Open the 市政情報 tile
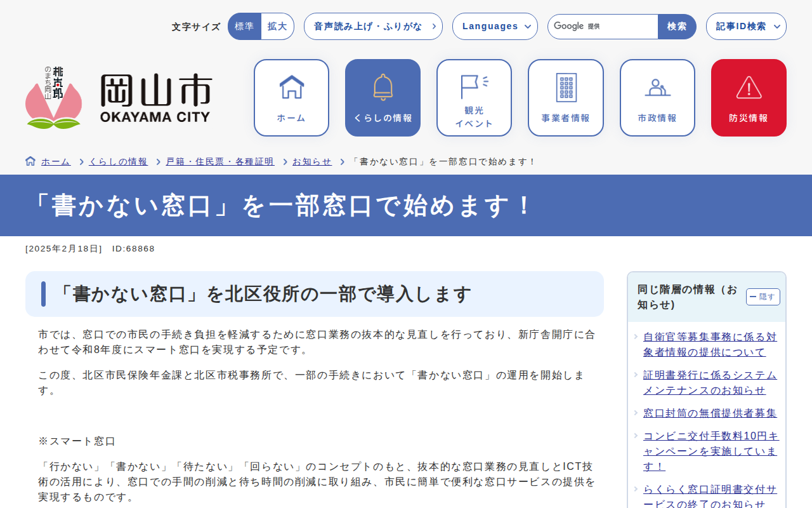Screen dimensions: 812x508 (657, 98)
